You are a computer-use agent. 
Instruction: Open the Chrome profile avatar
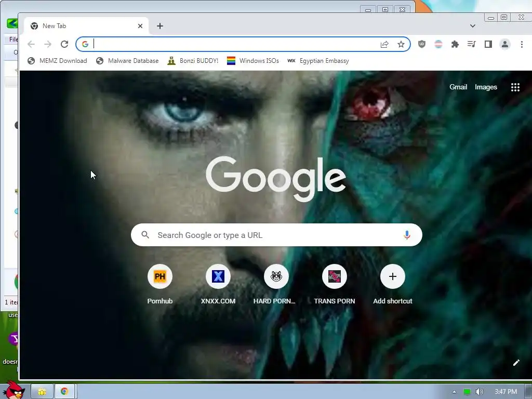(x=505, y=44)
